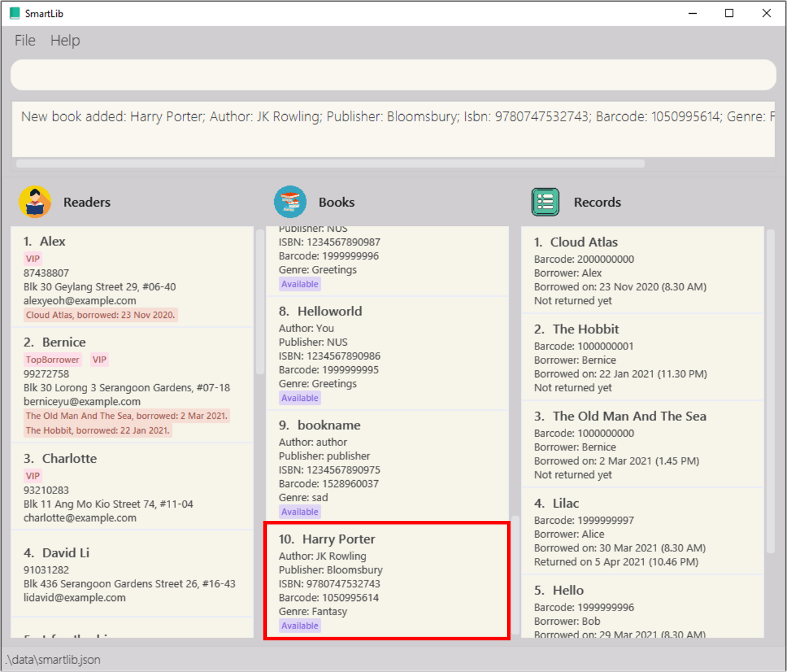Click the Readers panel heading
Image resolution: width=787 pixels, height=672 pixels.
coord(87,202)
